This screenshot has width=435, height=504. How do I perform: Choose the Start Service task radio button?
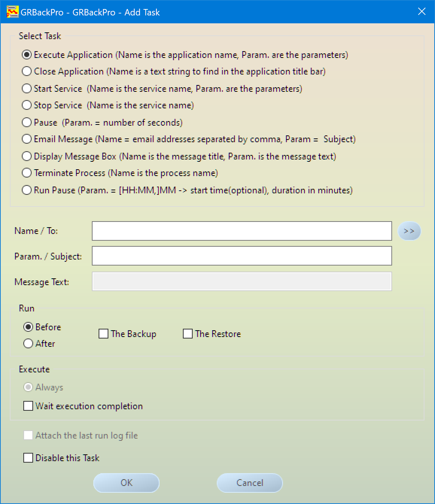27,88
